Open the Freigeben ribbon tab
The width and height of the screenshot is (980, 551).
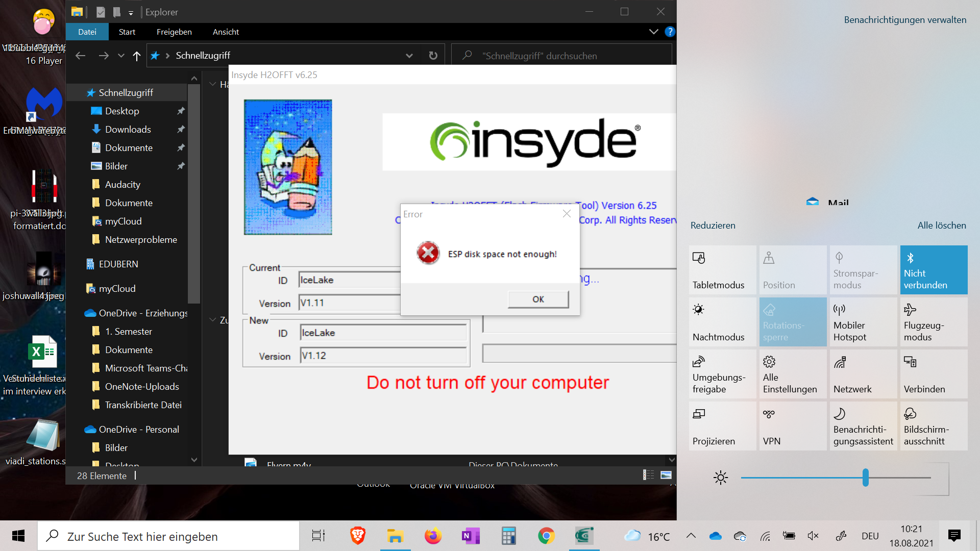(174, 32)
